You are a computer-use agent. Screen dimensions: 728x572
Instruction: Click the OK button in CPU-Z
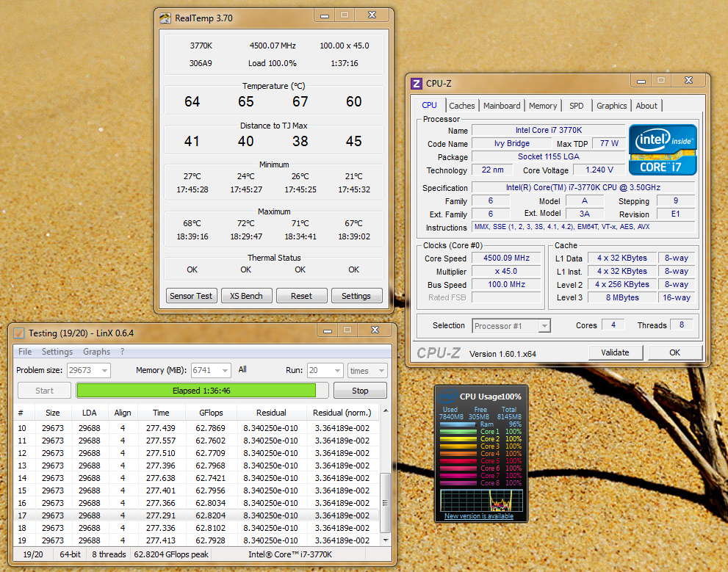click(674, 352)
